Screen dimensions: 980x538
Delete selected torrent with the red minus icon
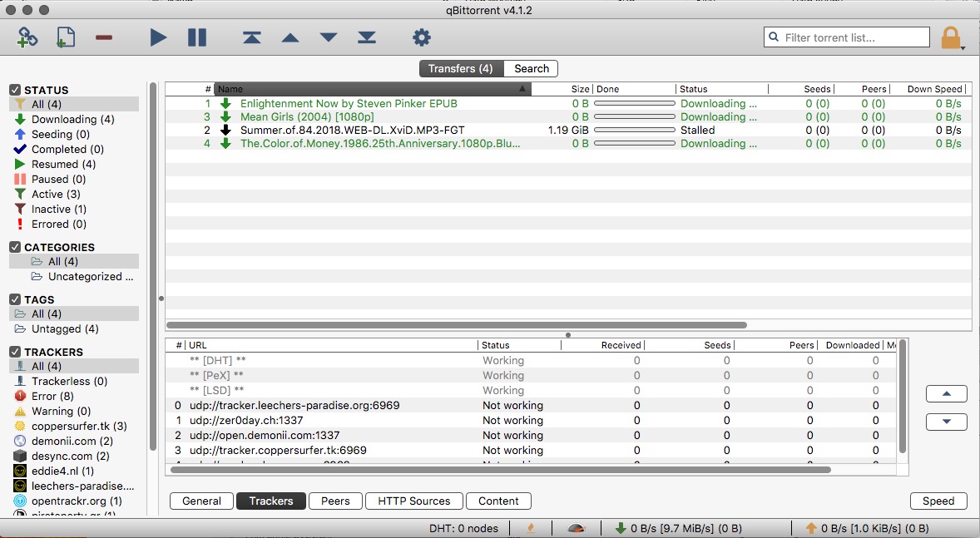point(104,37)
